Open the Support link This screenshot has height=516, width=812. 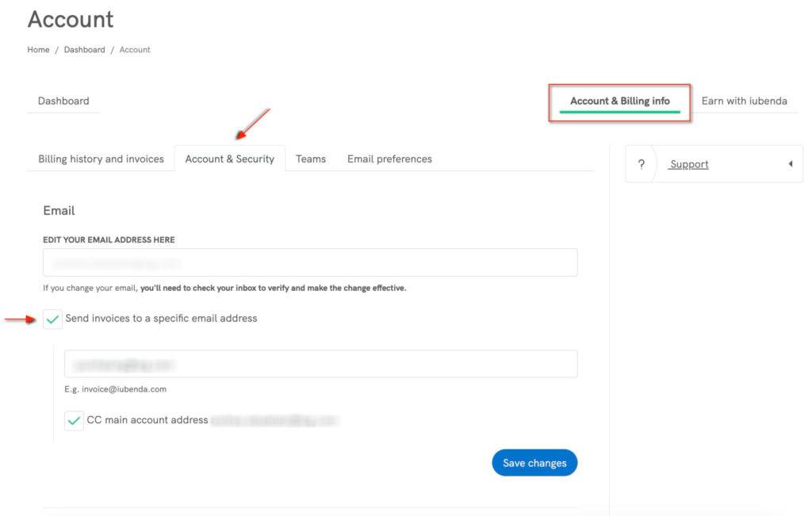point(688,164)
